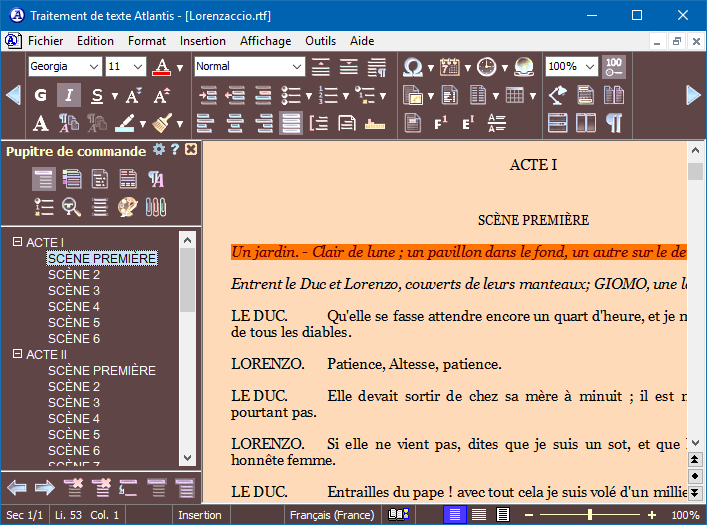Open bulleted list dropdown arrow
The width and height of the screenshot is (707, 525).
coord(308,96)
